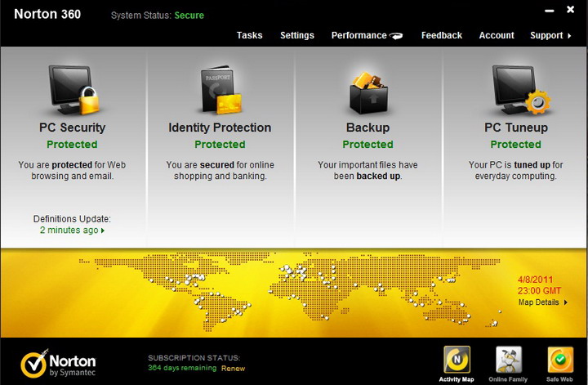Click 'You are secured for online shopping' text
Screen dimensions: 588x385
220,170
